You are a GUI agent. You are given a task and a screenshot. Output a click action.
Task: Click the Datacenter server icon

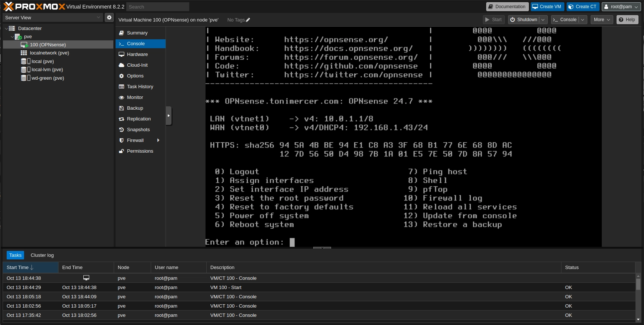pyautogui.click(x=12, y=28)
